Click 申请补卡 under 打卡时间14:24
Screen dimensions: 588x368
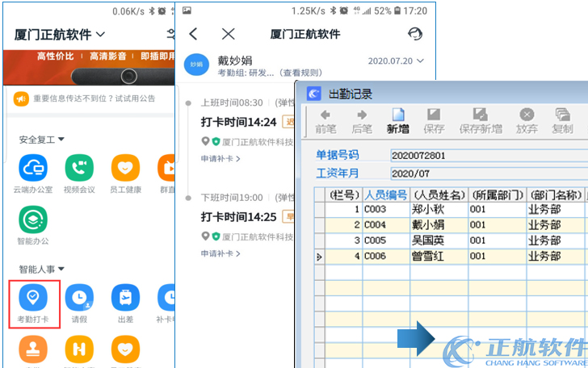(220, 158)
